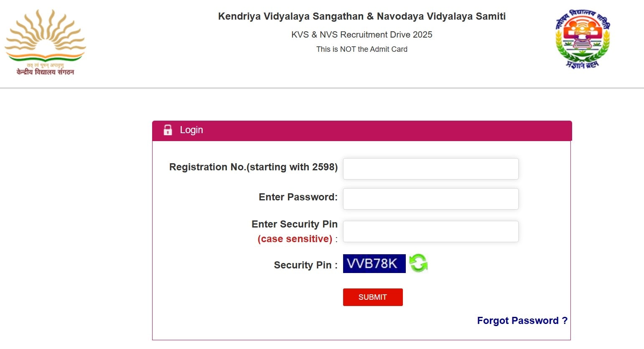Click the SUBMIT button
The width and height of the screenshot is (644, 349).
[372, 297]
